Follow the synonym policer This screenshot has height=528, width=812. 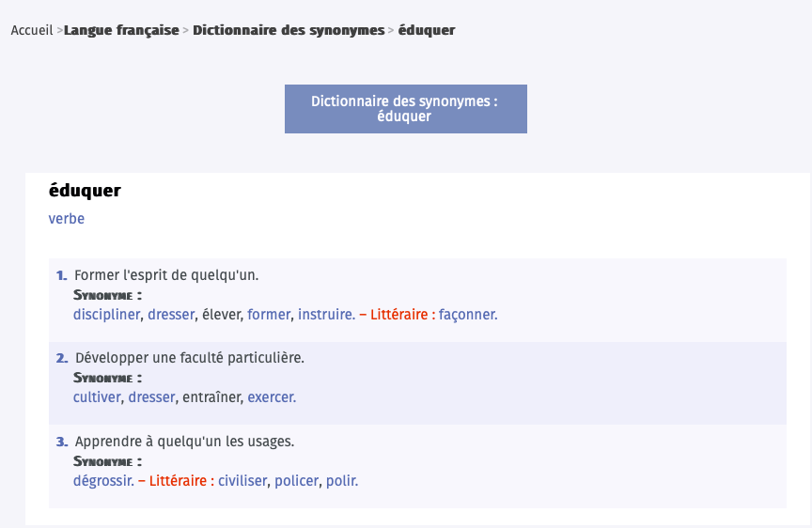coord(296,481)
